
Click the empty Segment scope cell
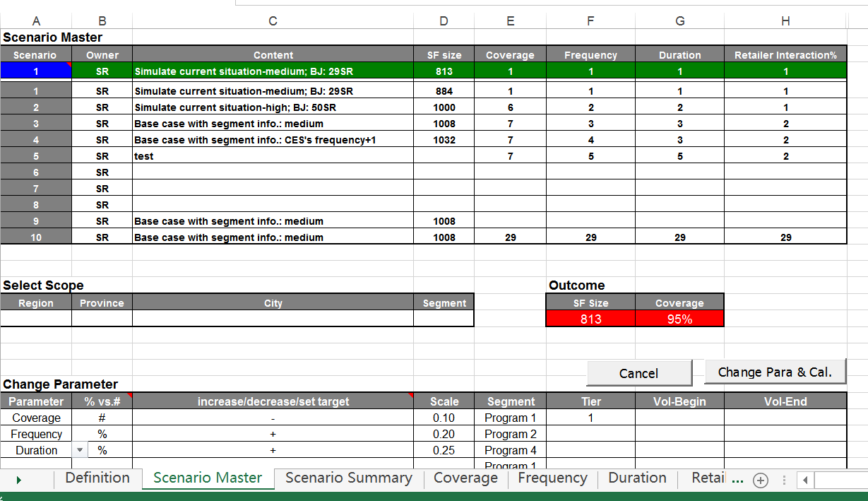tap(444, 319)
